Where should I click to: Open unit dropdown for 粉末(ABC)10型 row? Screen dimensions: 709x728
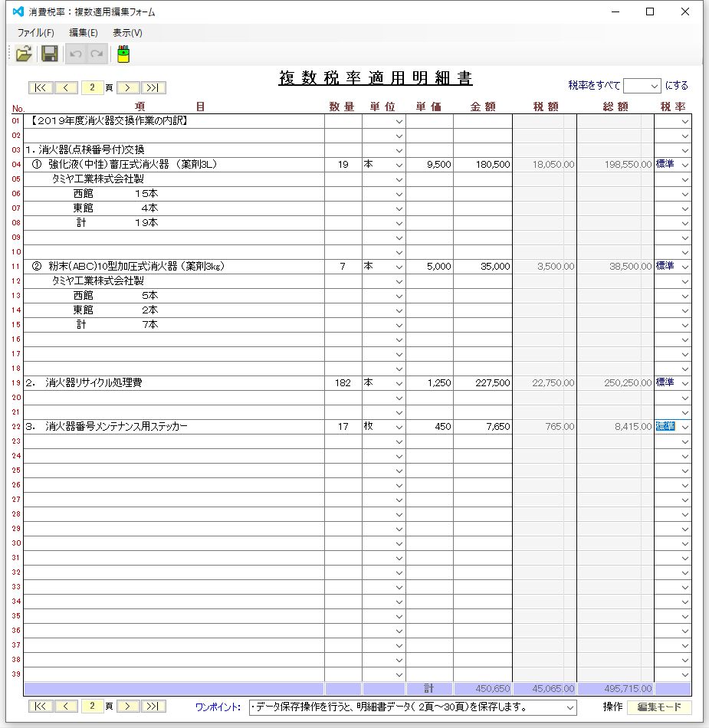[x=399, y=267]
